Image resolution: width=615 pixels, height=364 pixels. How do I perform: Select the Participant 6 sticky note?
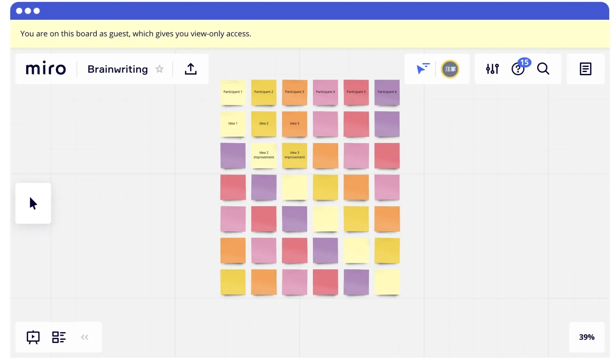click(387, 92)
